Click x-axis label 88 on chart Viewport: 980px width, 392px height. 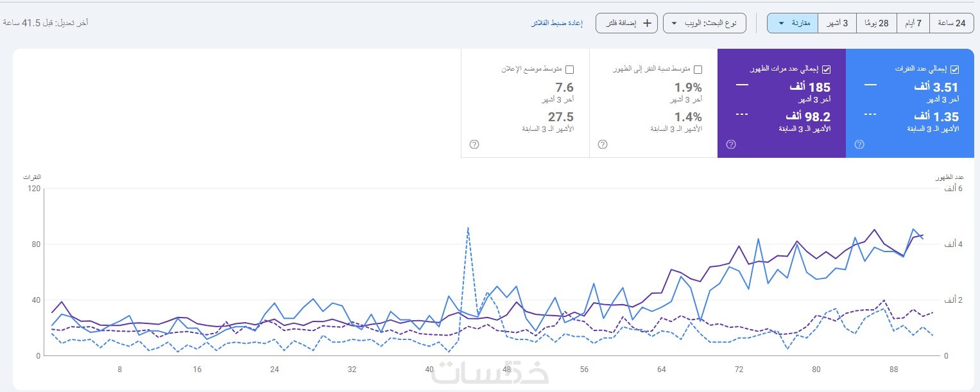click(893, 370)
